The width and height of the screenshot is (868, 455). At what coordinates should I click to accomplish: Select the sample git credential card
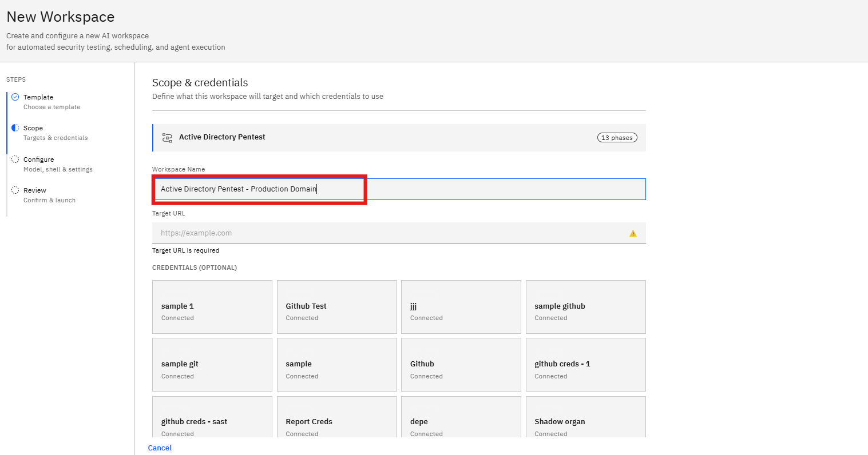click(212, 365)
